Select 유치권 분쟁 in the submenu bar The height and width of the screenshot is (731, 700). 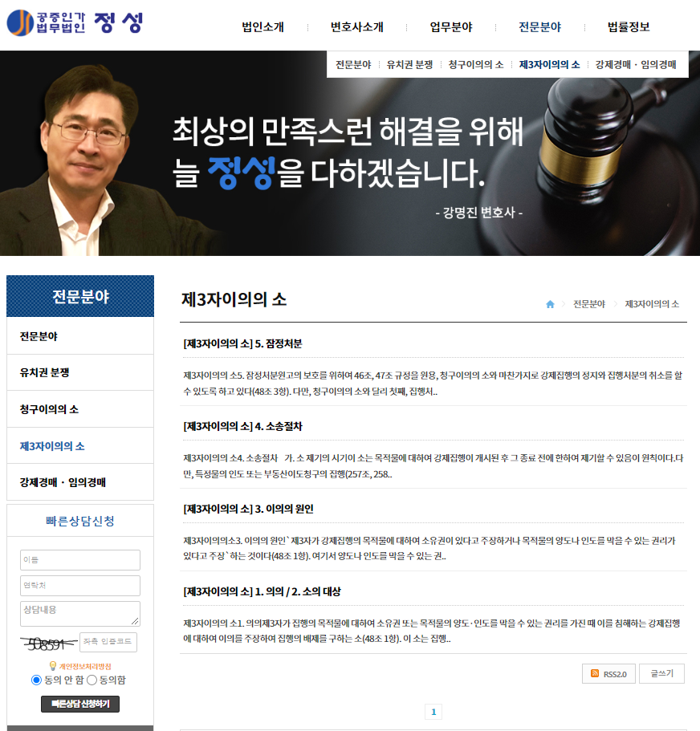[x=409, y=64]
